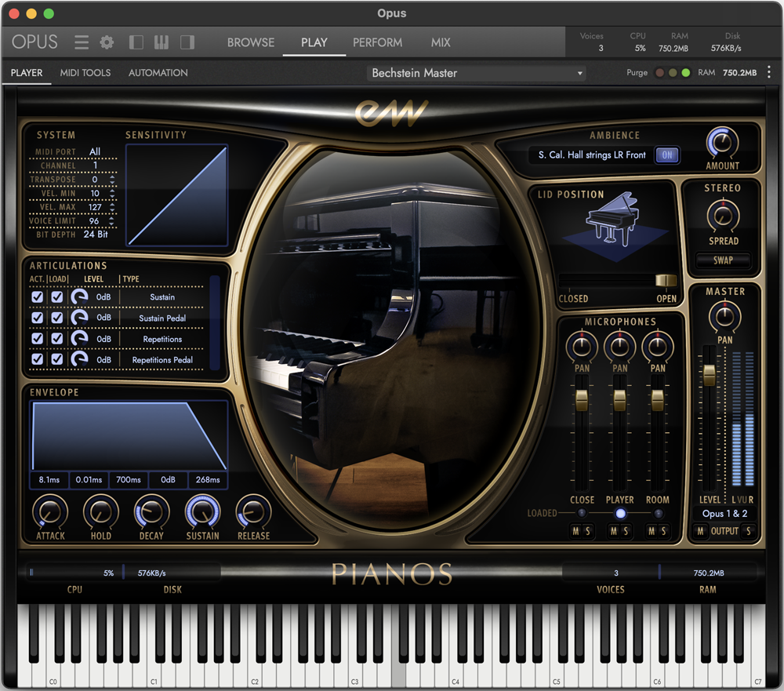Toggle the Ambience ON button
Screen dimensions: 784x691
(667, 155)
